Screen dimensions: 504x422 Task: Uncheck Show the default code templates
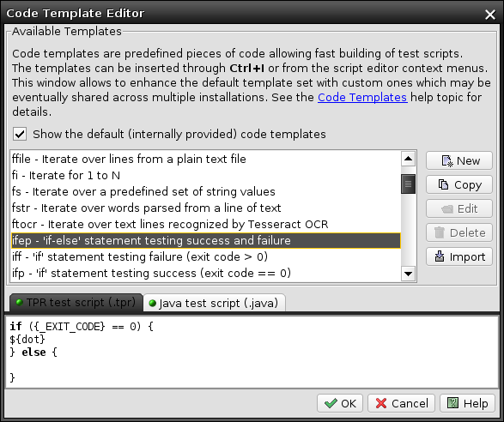[20, 134]
